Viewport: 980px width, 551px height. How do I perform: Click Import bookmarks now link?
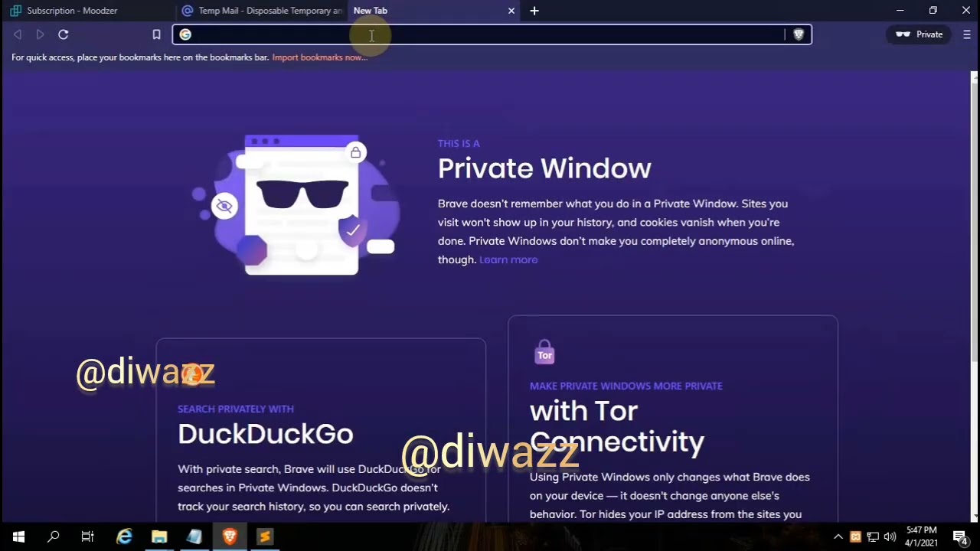pyautogui.click(x=319, y=57)
